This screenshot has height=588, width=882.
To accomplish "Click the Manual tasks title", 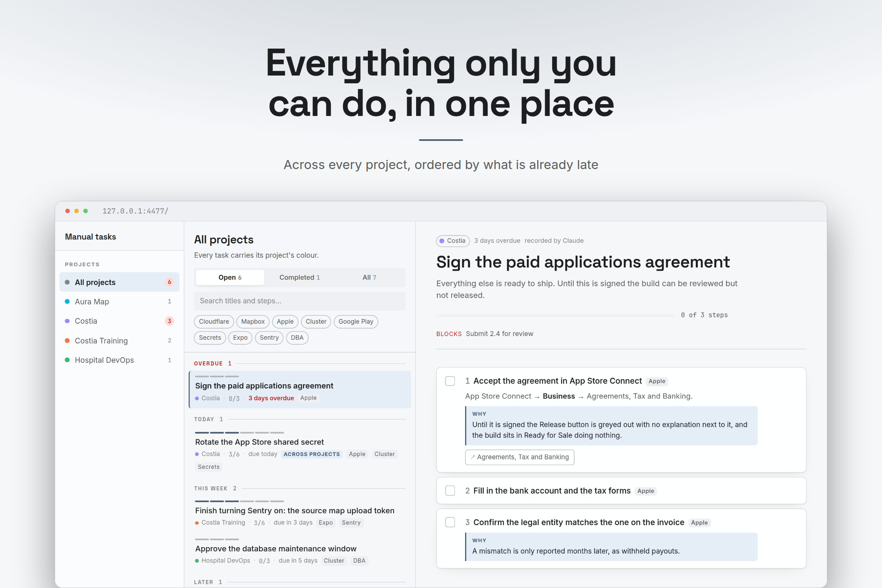I will [90, 237].
